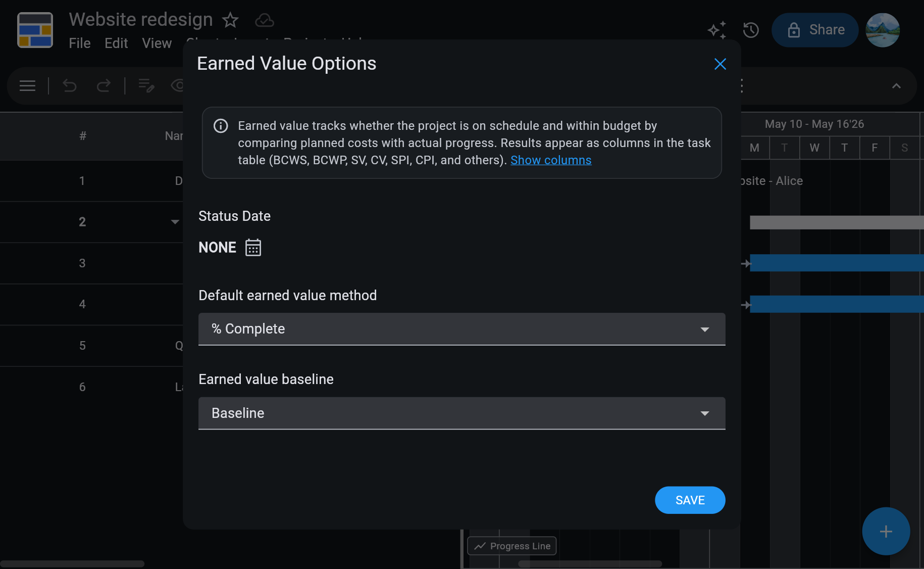Open the Edit menu
The image size is (924, 569).
pos(116,43)
